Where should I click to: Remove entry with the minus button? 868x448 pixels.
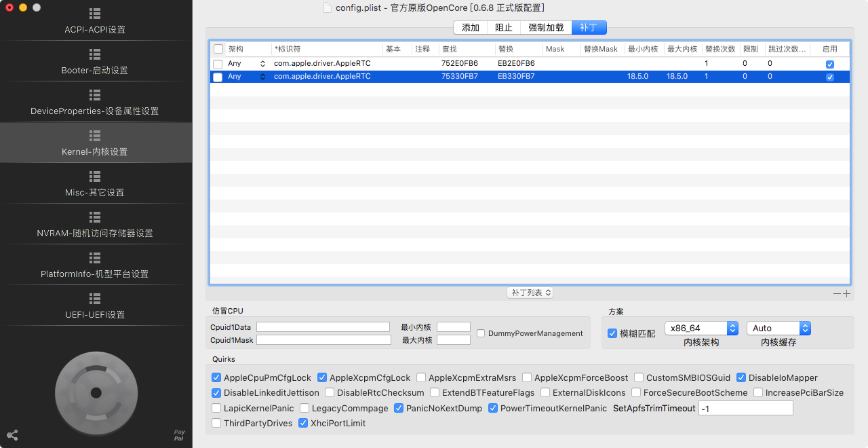837,293
